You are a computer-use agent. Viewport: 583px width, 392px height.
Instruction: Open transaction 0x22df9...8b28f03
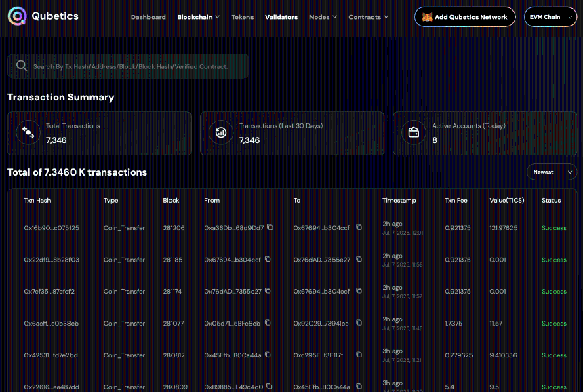(52, 260)
